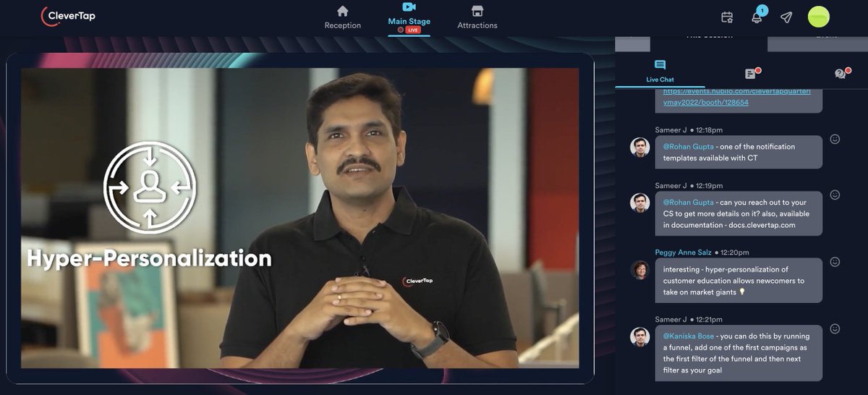Open the calendar schedule icon
This screenshot has width=868, height=395.
[727, 17]
